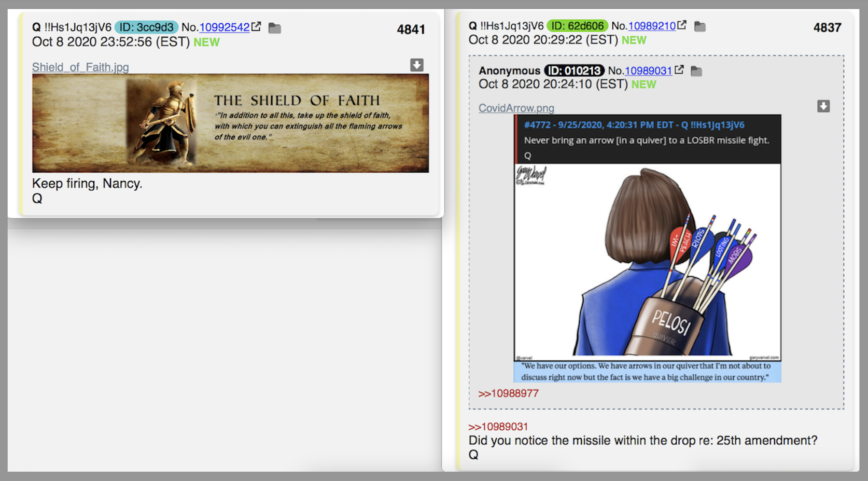The height and width of the screenshot is (481, 868).
Task: Enlarge the Pelosi quiver cartoon image
Action: point(648,248)
